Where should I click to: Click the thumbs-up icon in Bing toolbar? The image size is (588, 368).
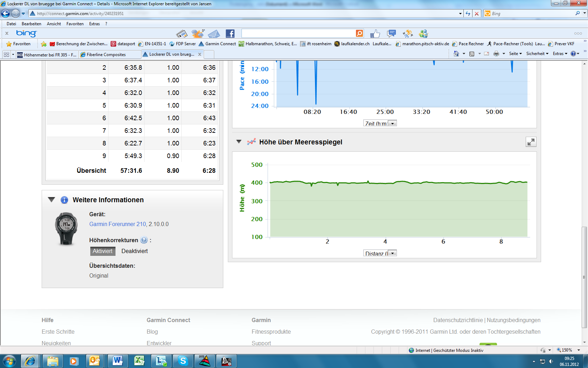pos(375,34)
